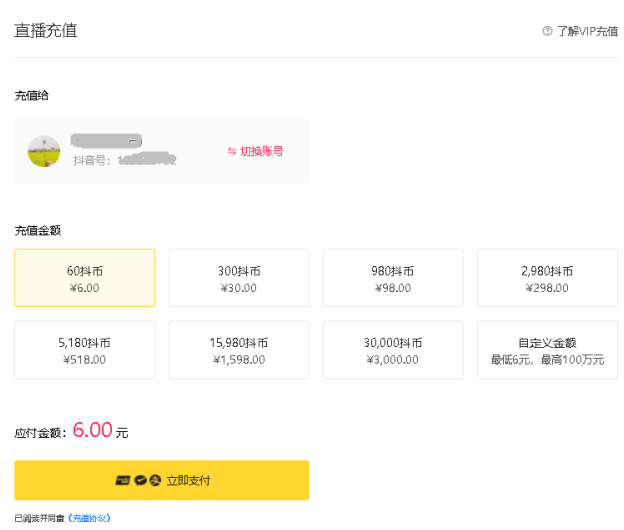Open the 充值协议 agreement link
The image size is (624, 530).
pos(89,518)
